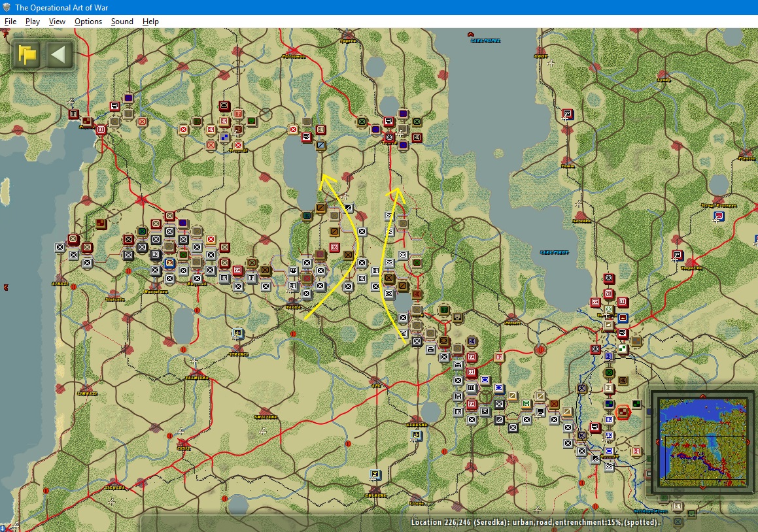Image resolution: width=758 pixels, height=532 pixels.
Task: Select the brown HQ counter beside the selected unit
Action: point(623,381)
